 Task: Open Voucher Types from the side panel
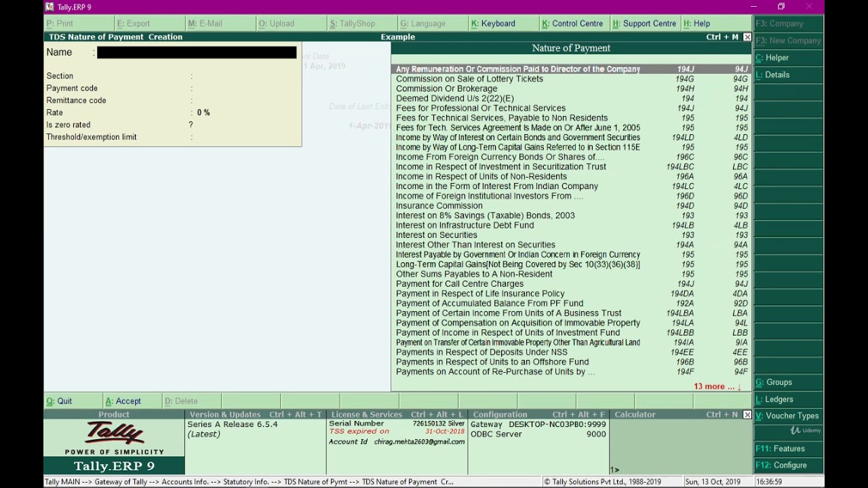(x=788, y=416)
